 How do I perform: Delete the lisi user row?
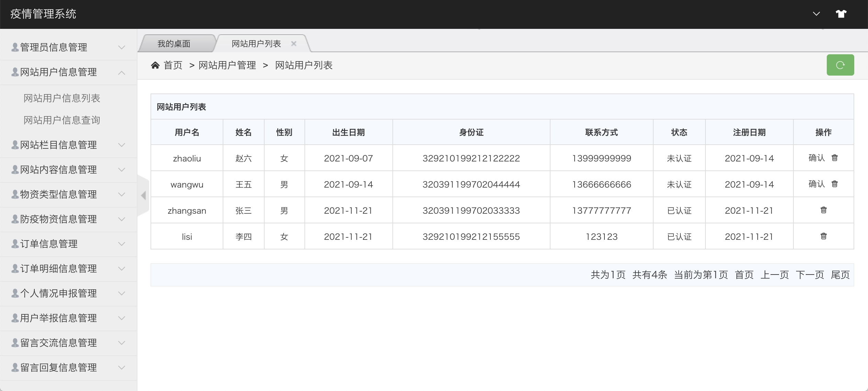click(x=824, y=236)
